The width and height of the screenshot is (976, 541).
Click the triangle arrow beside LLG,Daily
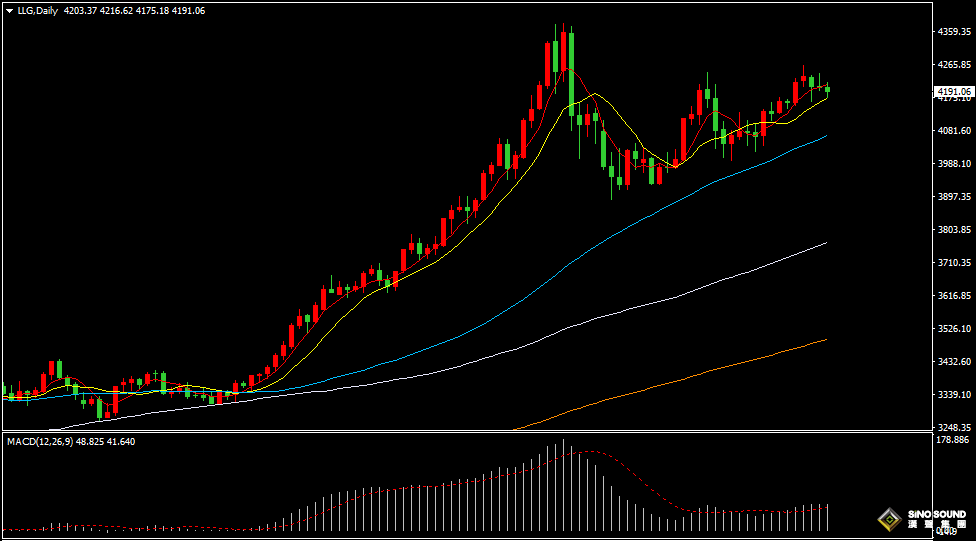coord(9,10)
